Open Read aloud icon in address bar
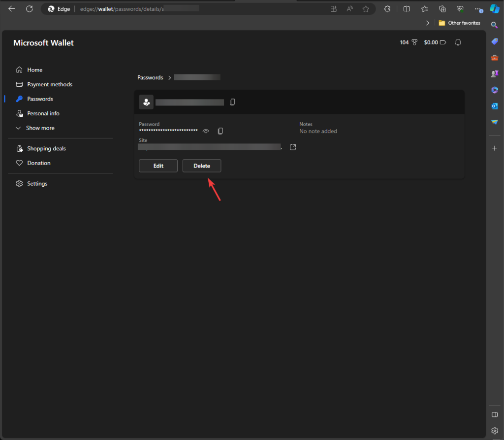Image resolution: width=504 pixels, height=440 pixels. [350, 9]
